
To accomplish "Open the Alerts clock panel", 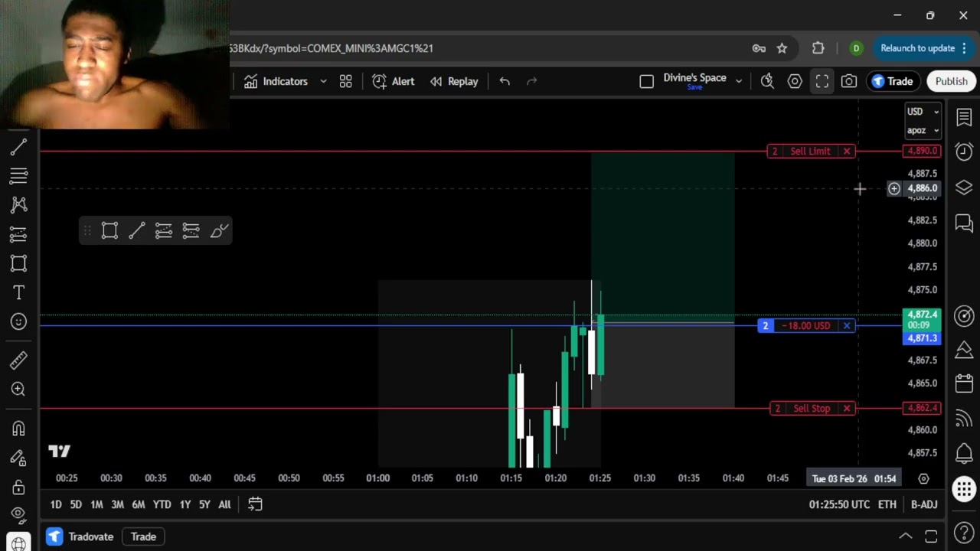I will point(964,152).
